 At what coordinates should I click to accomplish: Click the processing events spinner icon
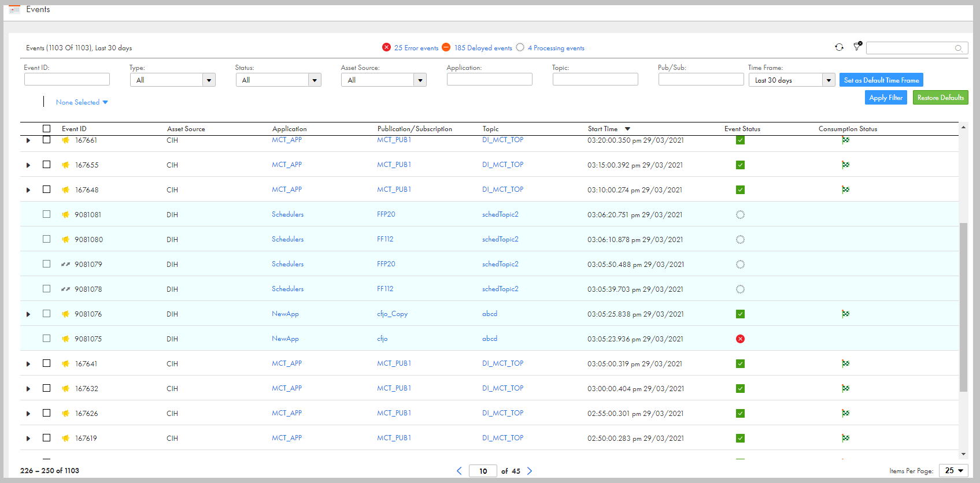(520, 47)
